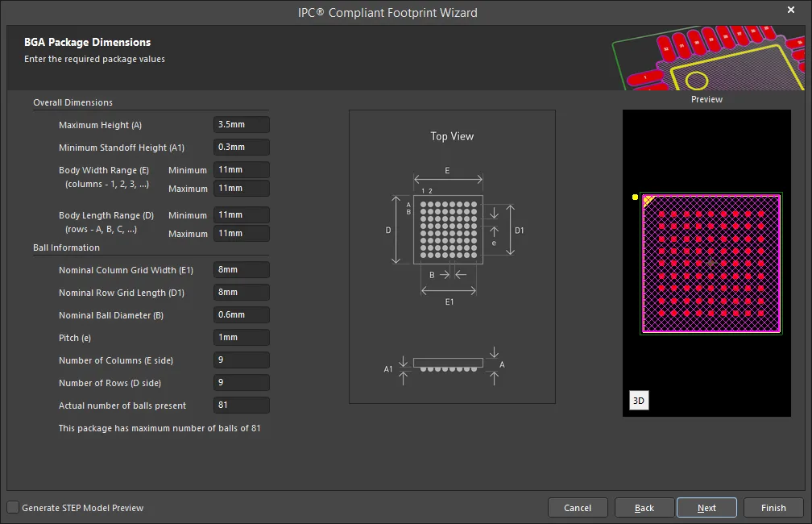Enable Generate STEP Model Preview checkbox
The width and height of the screenshot is (812, 524).
13,507
